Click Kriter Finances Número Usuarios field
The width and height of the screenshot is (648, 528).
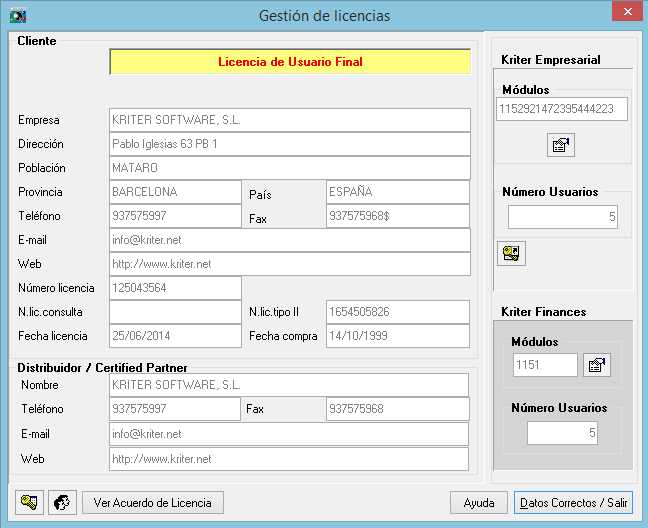562,433
